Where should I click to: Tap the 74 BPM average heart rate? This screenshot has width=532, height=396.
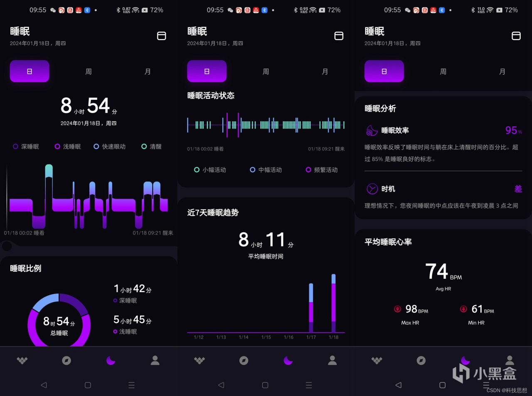click(443, 272)
